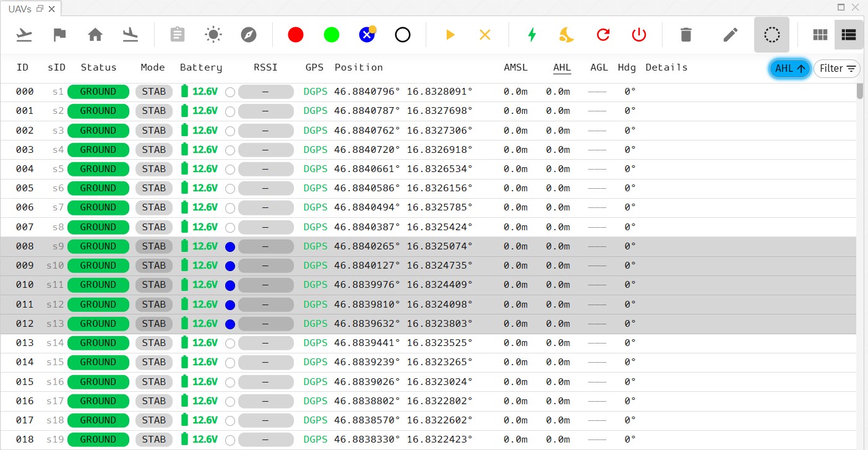Switch to list view layout

pyautogui.click(x=849, y=35)
